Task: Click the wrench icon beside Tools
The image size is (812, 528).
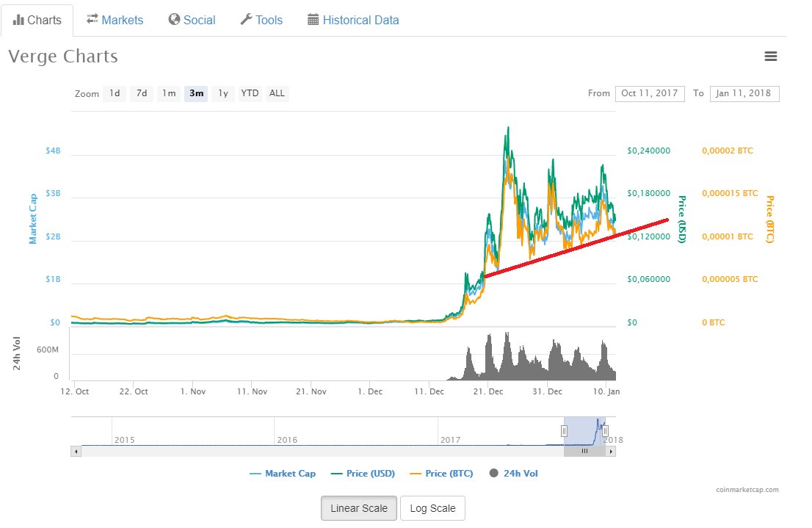Action: (x=246, y=19)
